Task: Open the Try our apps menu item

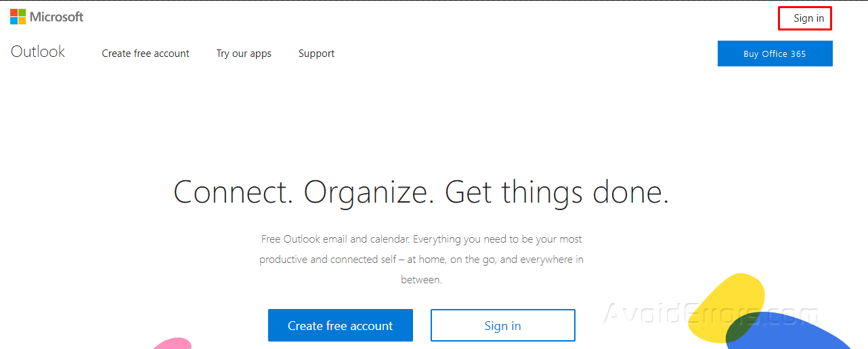Action: (x=244, y=54)
